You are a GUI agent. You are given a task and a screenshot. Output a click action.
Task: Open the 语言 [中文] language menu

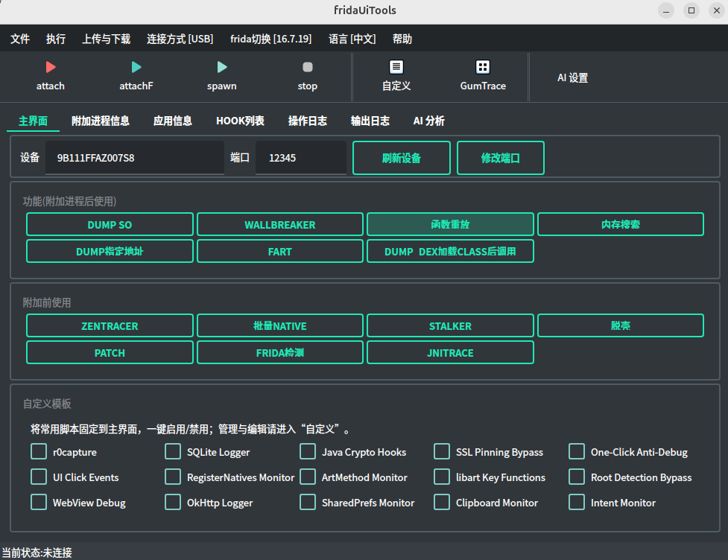click(352, 39)
